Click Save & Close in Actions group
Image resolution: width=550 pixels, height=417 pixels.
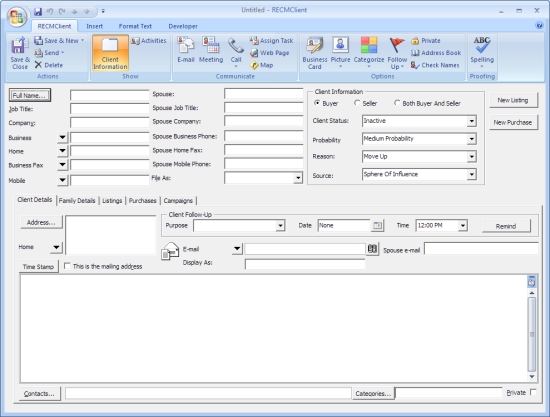coord(20,53)
